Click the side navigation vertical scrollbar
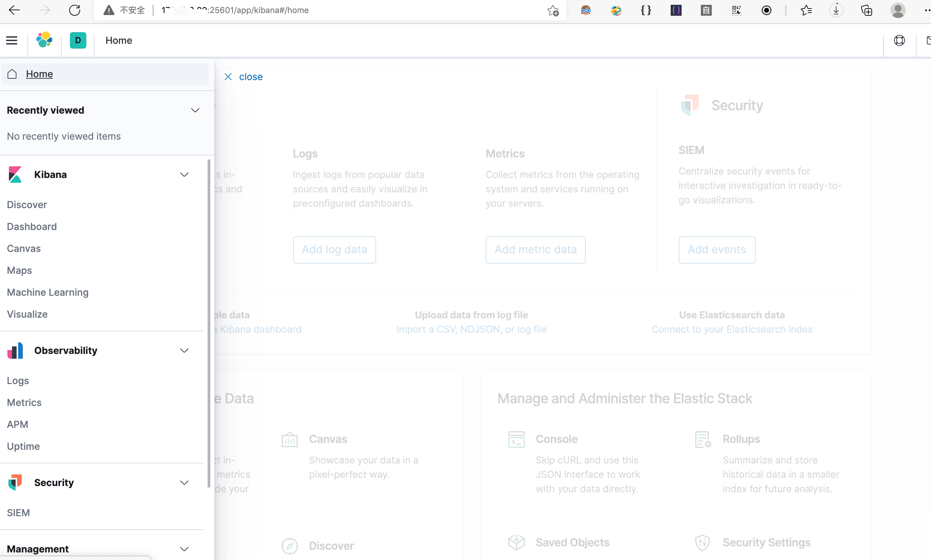931x560 pixels. click(x=209, y=323)
